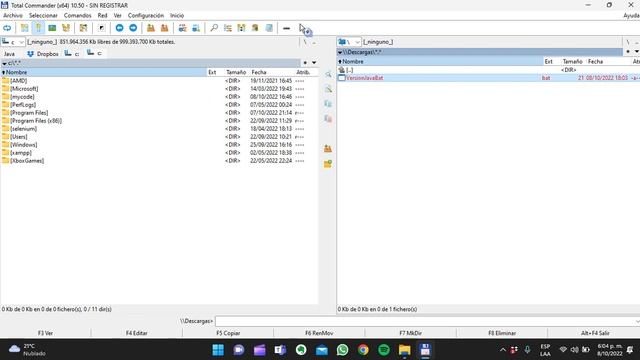
Task: Sort left panel by Fecha column
Action: click(x=272, y=72)
